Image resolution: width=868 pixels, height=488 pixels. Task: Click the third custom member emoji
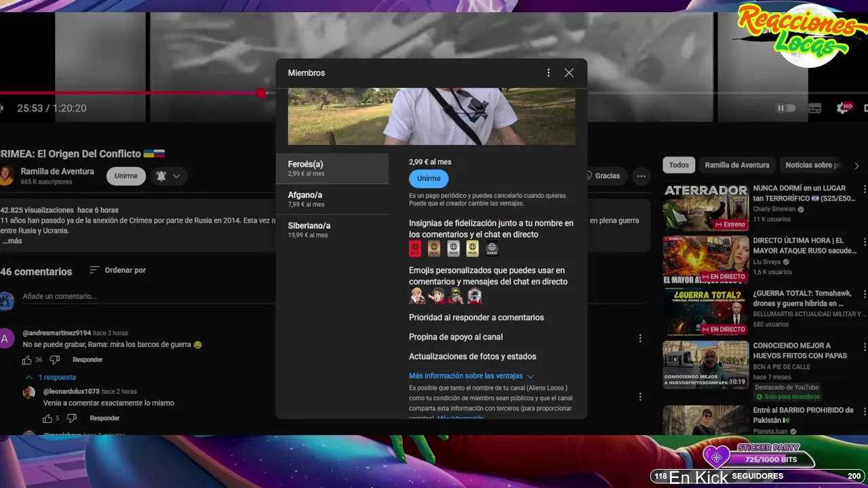[x=455, y=296]
